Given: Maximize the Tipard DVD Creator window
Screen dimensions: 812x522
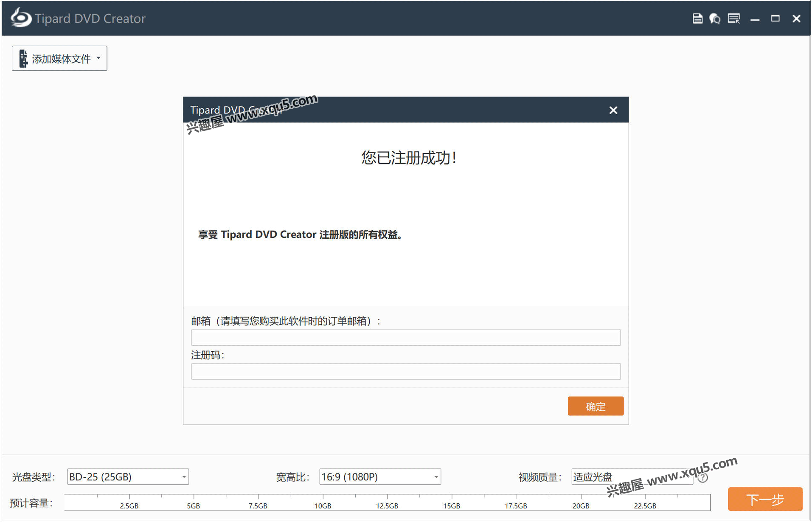Looking at the screenshot, I should tap(775, 19).
